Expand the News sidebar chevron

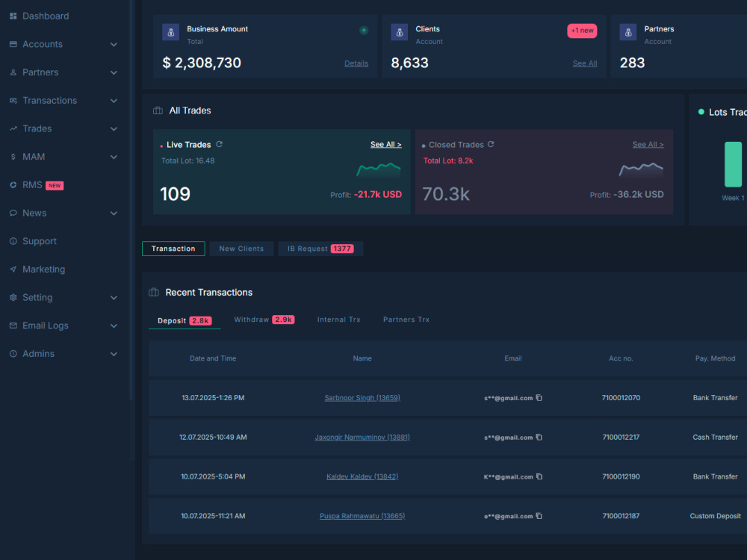[x=114, y=213]
